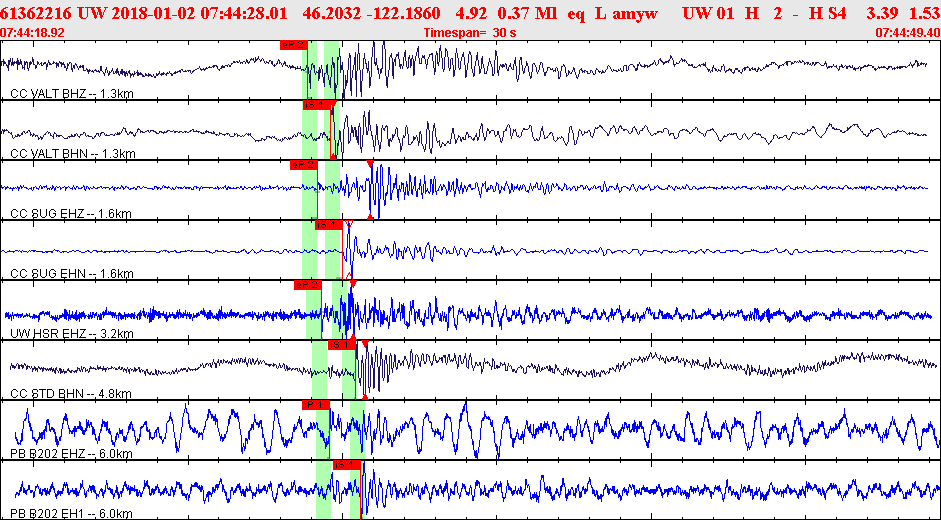
Task: Select the eP 2 pick flag on HSR EHZ
Action: click(x=308, y=285)
